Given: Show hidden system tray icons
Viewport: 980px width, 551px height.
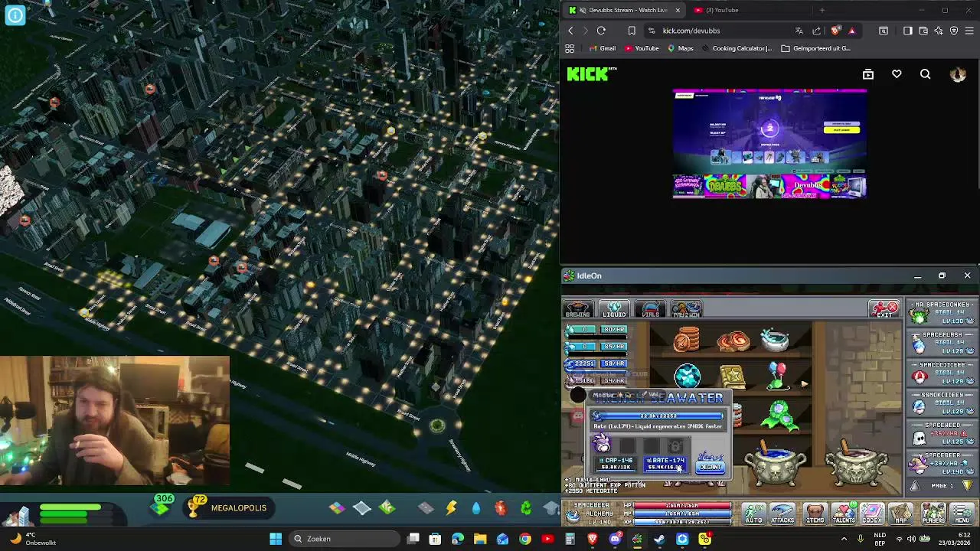Looking at the screenshot, I should [844, 539].
